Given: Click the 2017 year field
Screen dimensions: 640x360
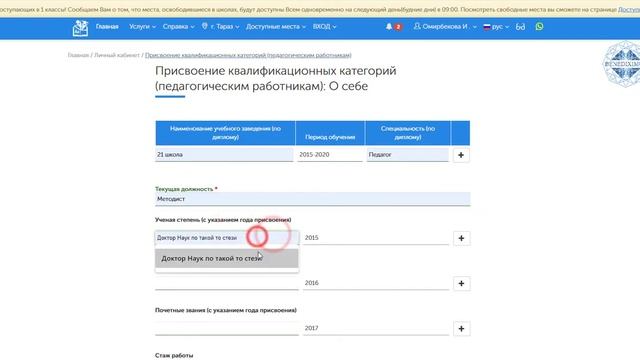Looking at the screenshot, I should pyautogui.click(x=376, y=328).
